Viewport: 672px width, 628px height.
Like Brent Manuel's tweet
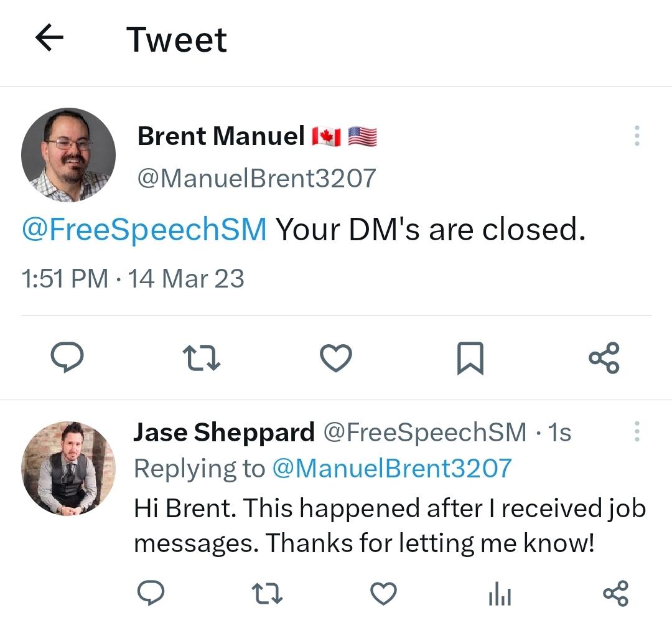click(x=335, y=359)
